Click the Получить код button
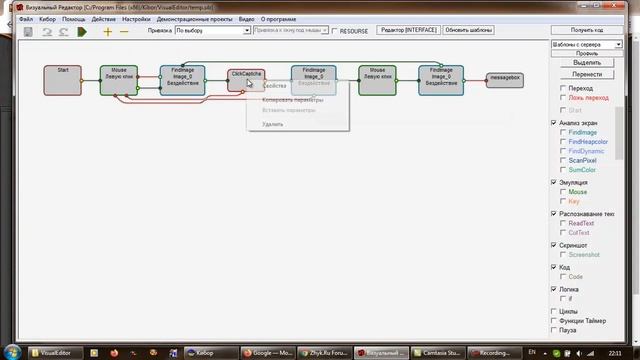This screenshot has width=640, height=360. tap(587, 30)
